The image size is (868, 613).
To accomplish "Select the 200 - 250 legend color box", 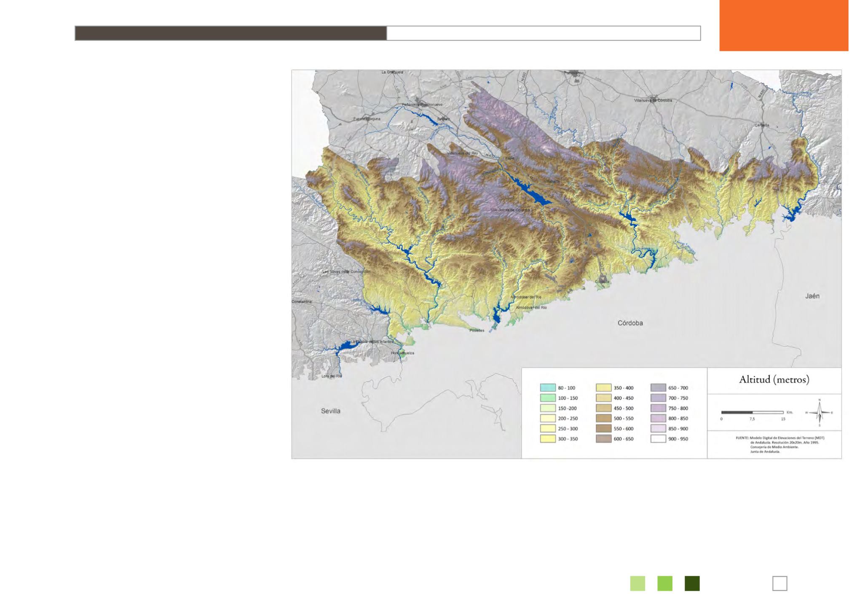I will 548,418.
